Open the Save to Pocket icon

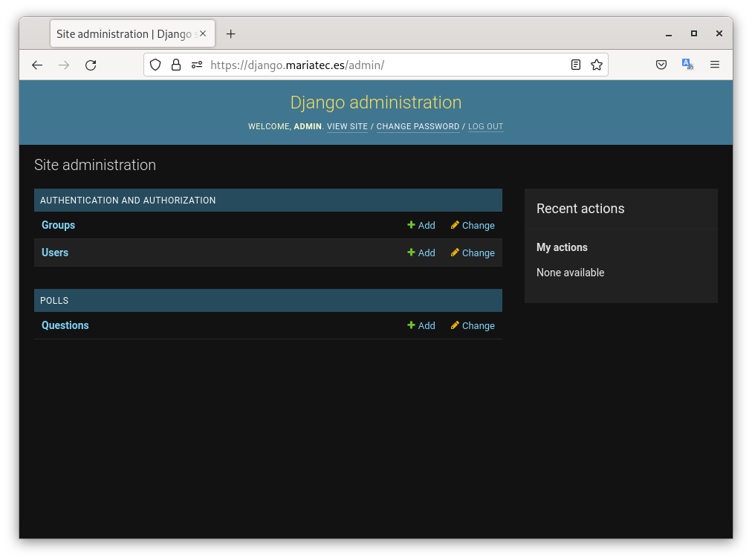pyautogui.click(x=661, y=65)
